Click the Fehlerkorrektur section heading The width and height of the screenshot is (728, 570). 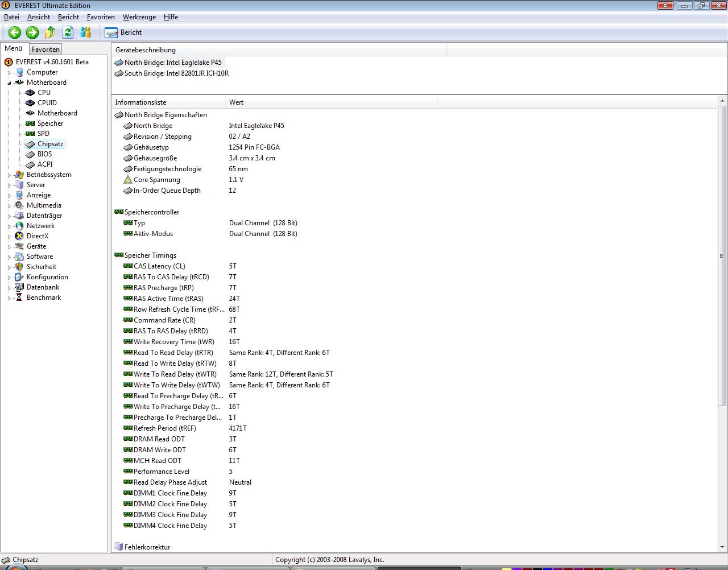147,547
